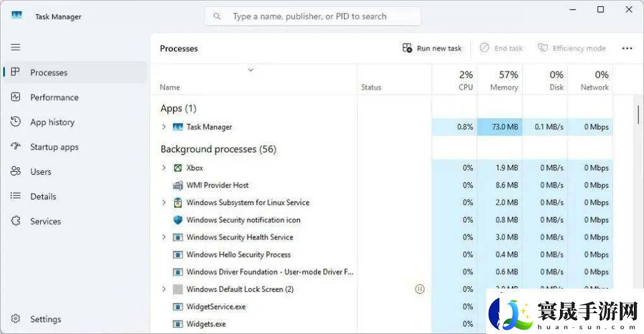Expand the Xbox process group
The width and height of the screenshot is (644, 334).
coord(164,168)
